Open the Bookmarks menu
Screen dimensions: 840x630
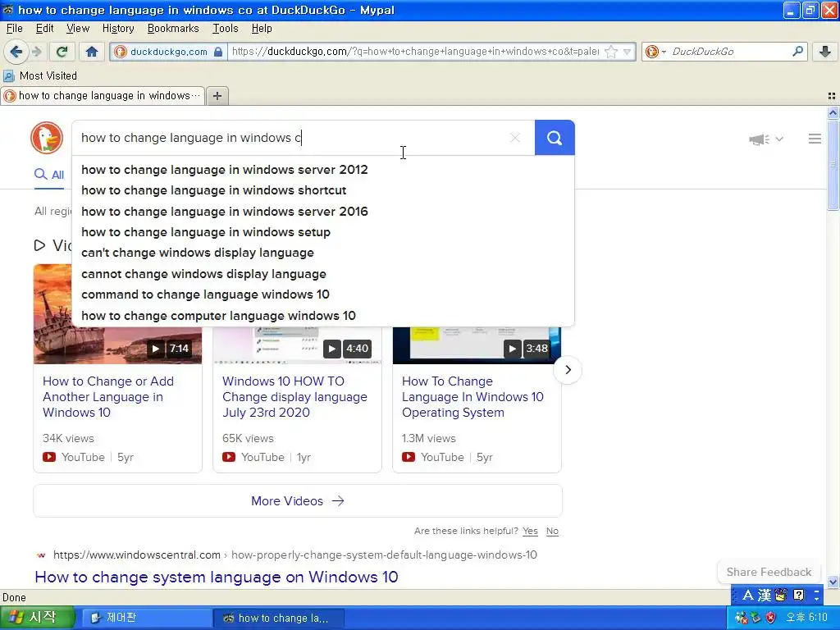(x=173, y=29)
